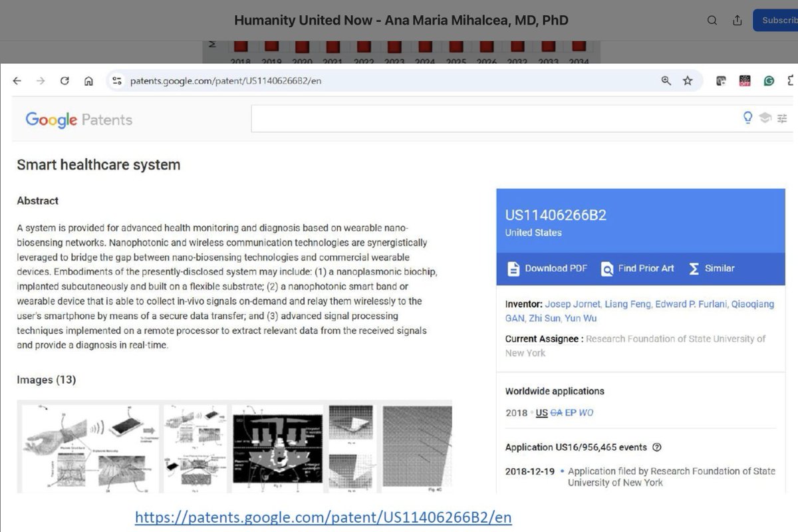Open inventor Edward P. Furlani link
The height and width of the screenshot is (532, 798).
[691, 304]
